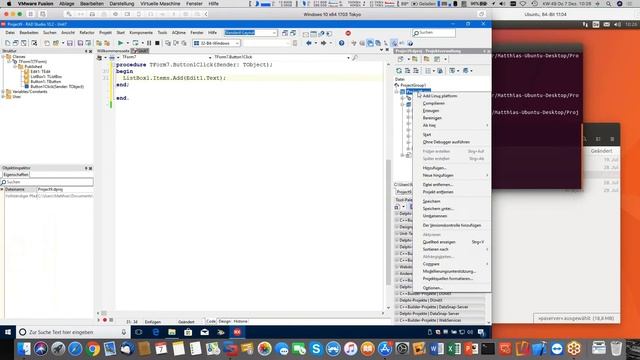Click the single floppy Save icon in toolbar
Screen dimensions: 640x360
tap(70, 43)
